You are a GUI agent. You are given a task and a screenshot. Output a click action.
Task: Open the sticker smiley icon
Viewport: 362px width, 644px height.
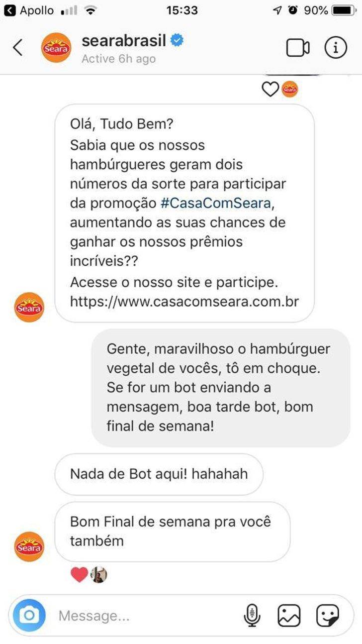(x=328, y=616)
